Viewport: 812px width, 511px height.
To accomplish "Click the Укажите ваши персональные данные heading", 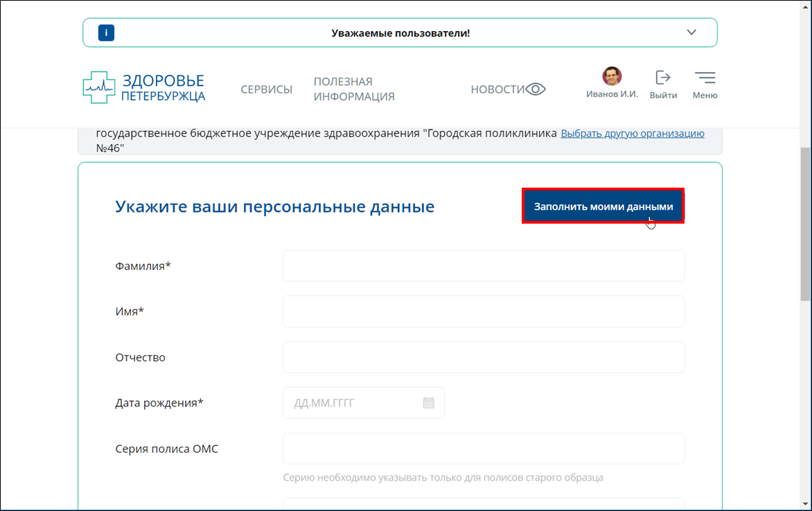I will tap(274, 206).
